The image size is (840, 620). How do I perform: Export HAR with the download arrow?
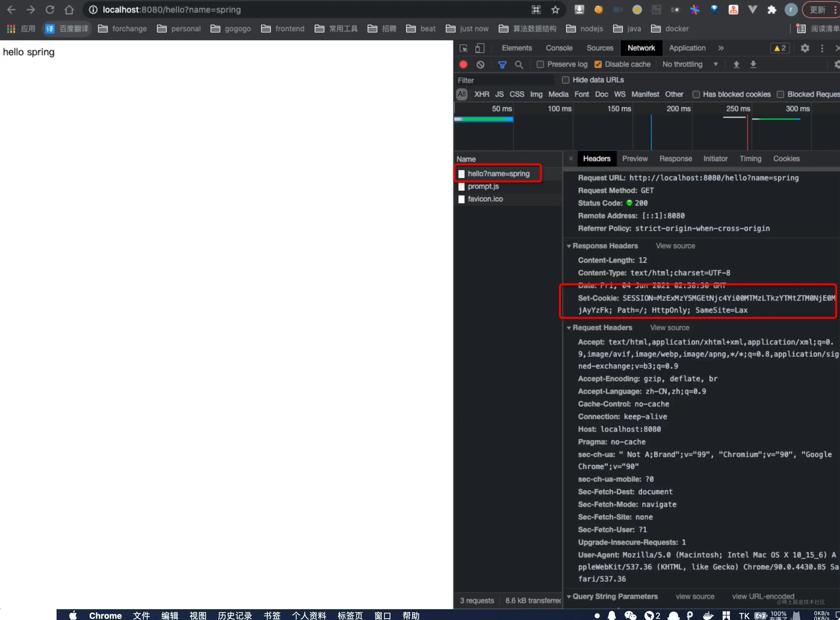753,65
